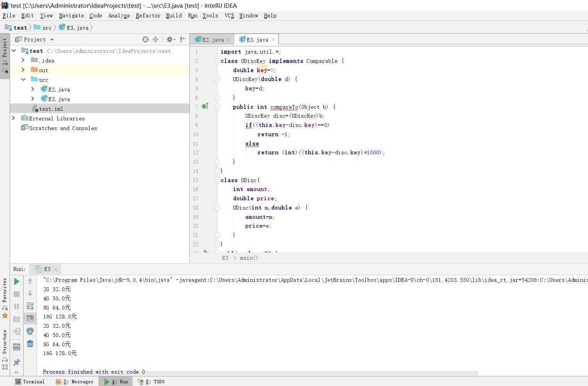Collapse the src folder

coord(23,80)
